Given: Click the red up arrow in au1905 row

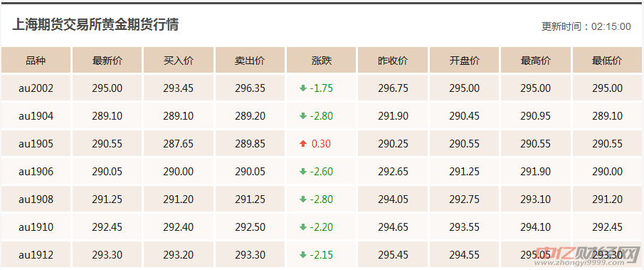Looking at the screenshot, I should pos(303,143).
